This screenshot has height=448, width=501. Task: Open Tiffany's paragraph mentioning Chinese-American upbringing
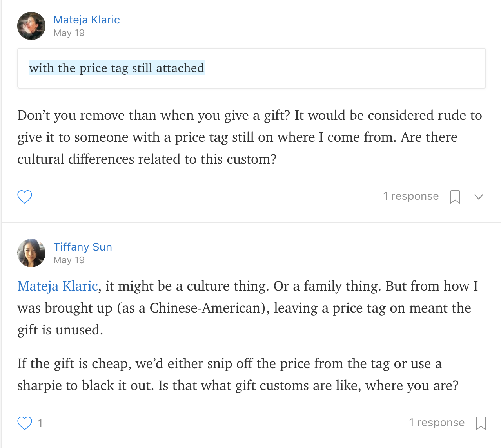click(247, 308)
